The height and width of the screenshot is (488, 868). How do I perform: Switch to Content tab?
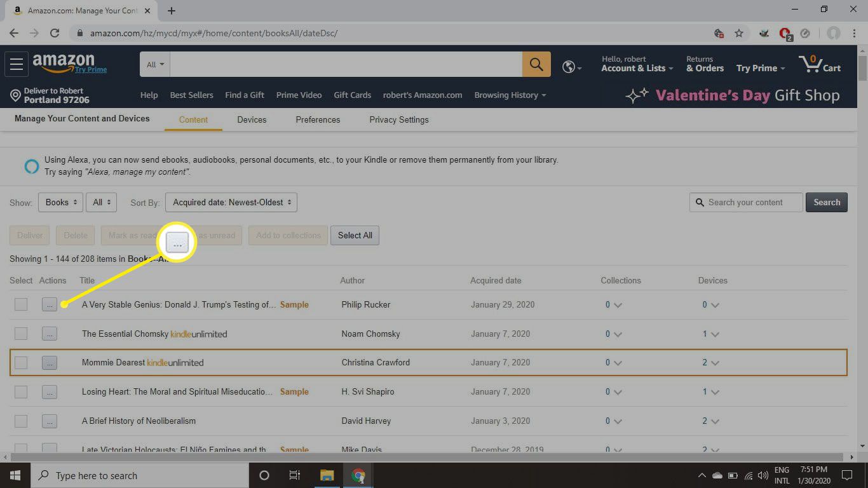click(x=193, y=119)
